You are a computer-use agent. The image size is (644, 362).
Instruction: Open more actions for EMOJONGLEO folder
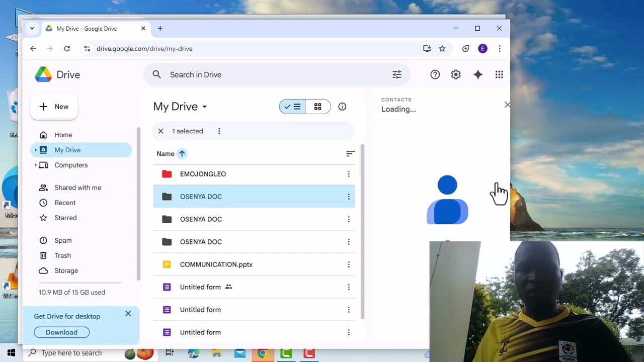click(x=349, y=174)
